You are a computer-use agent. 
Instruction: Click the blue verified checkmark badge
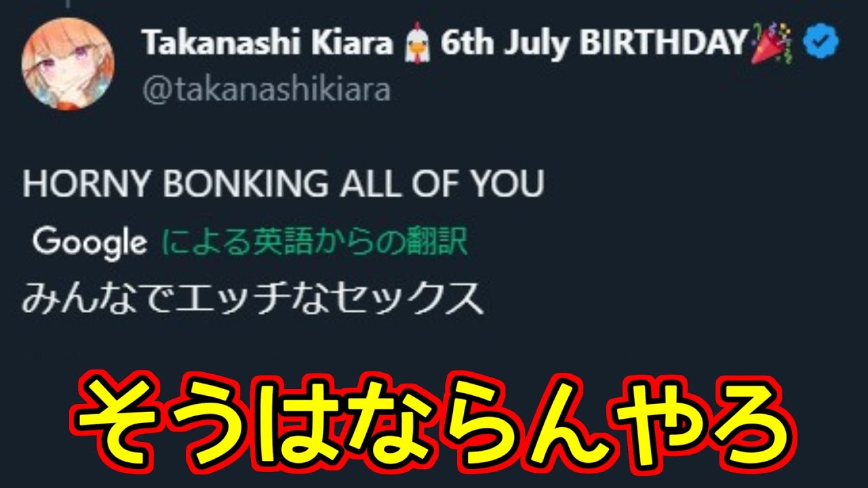[x=821, y=44]
